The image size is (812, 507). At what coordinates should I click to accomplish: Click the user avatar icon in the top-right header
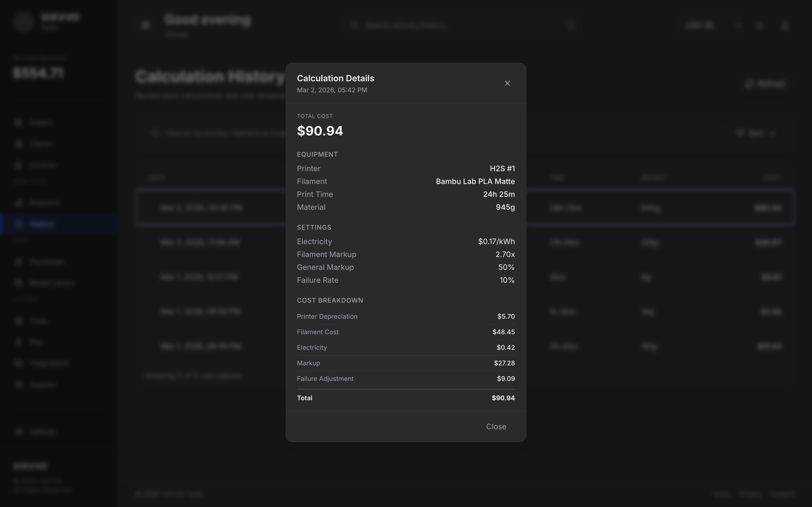click(785, 25)
